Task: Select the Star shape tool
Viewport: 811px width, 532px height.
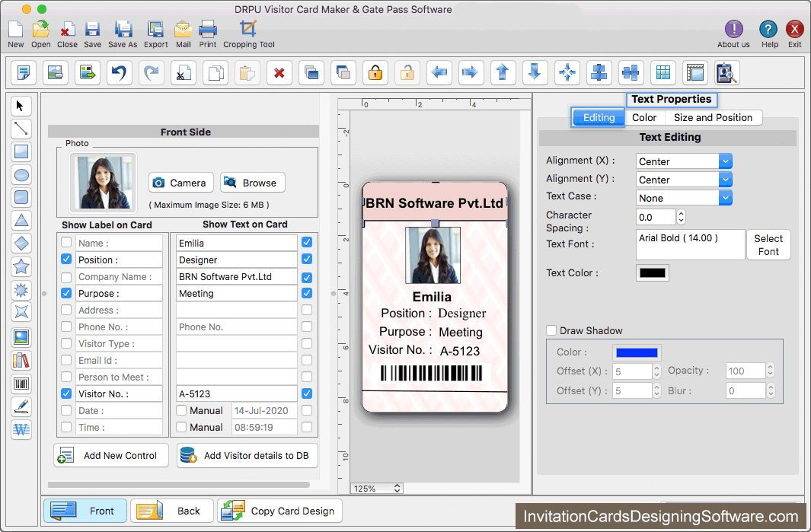Action: pos(21,266)
